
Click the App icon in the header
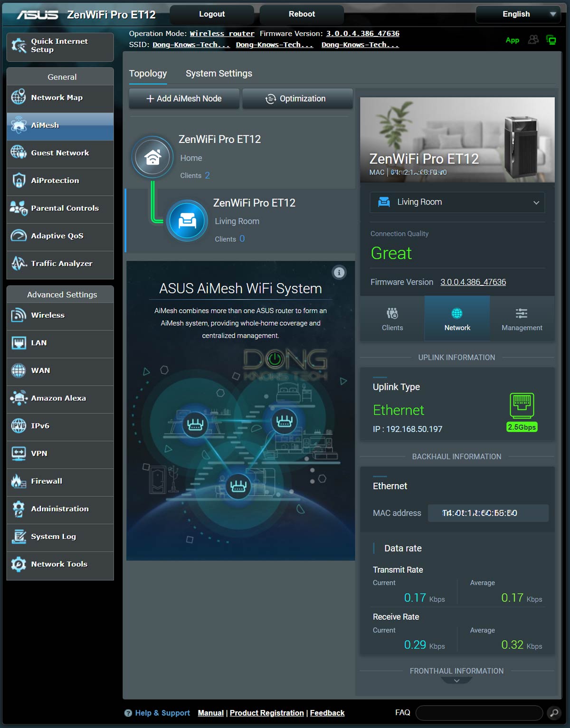coord(512,40)
